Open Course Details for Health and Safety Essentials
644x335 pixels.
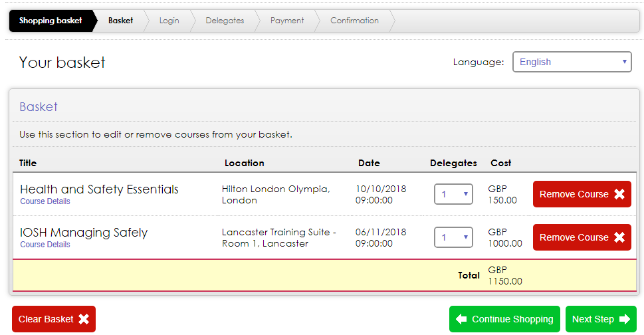pyautogui.click(x=45, y=201)
